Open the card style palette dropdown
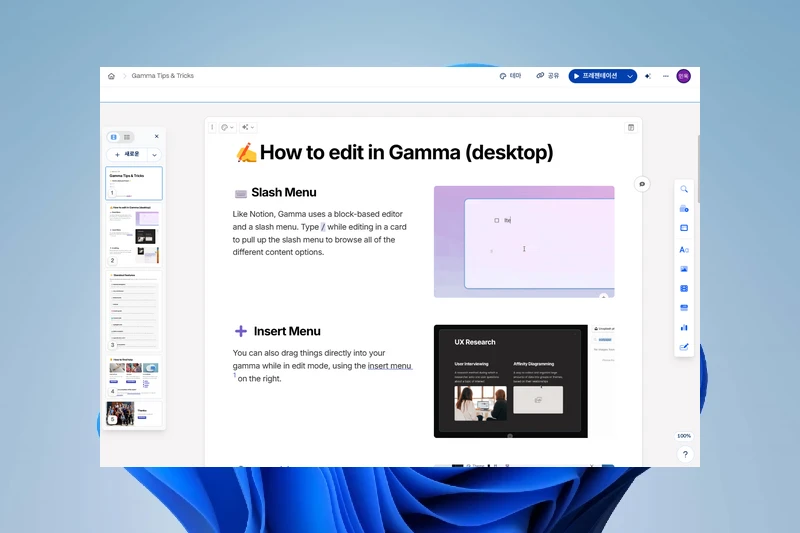Screen dimensions: 800x533 click(x=227, y=127)
